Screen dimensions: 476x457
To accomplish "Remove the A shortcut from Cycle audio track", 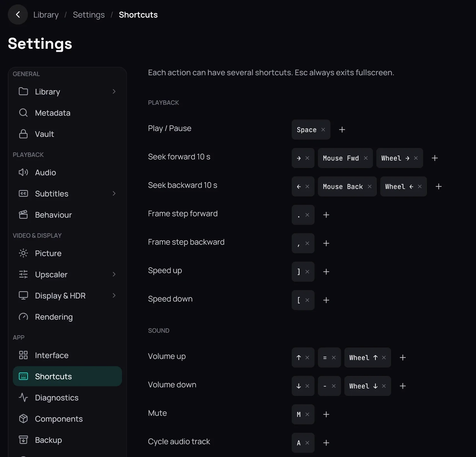I will (x=307, y=443).
